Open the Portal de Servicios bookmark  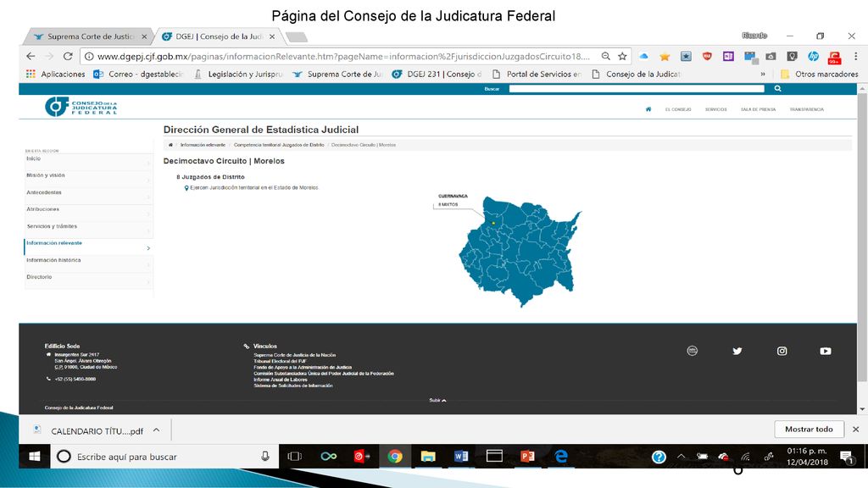pos(537,75)
